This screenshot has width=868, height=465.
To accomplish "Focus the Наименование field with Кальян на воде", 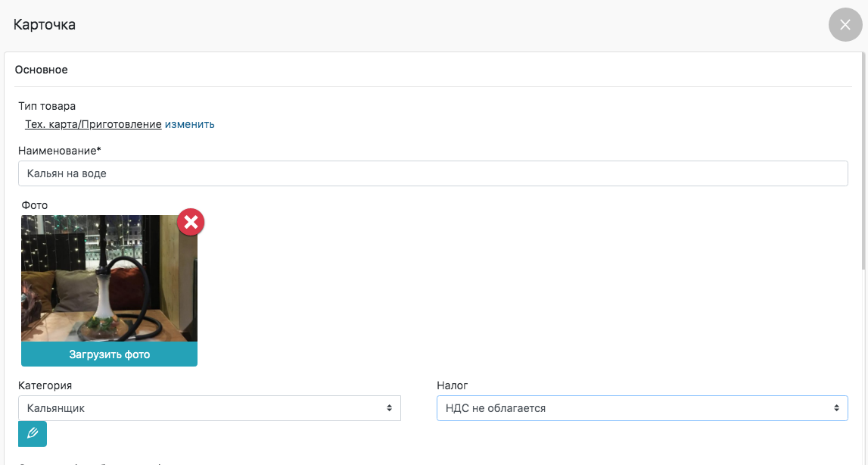I will [433, 173].
